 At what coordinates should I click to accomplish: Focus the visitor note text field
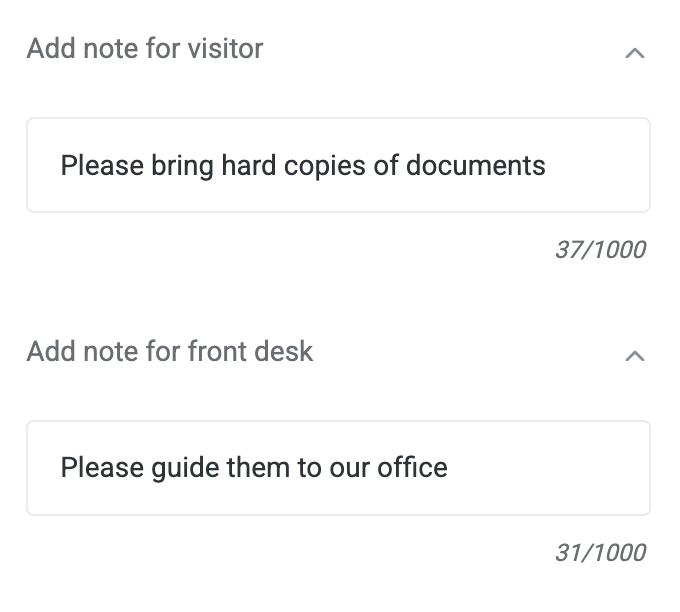(x=338, y=165)
